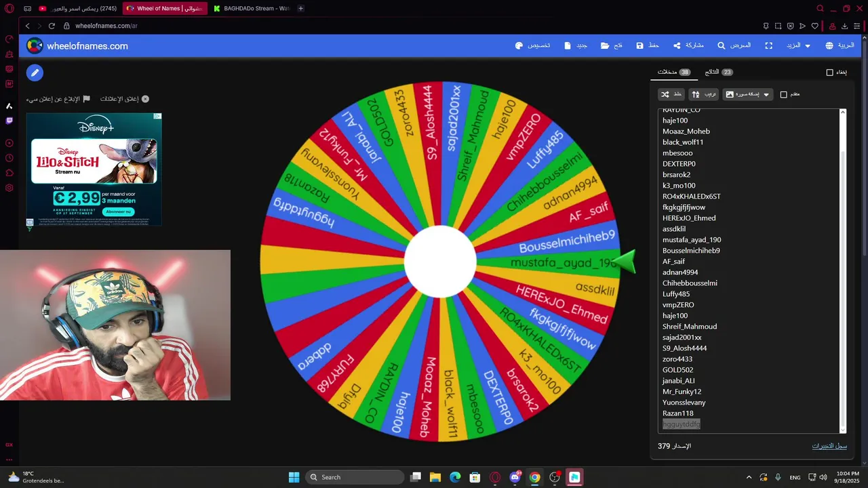Switch to the entries tab (مدخلات 38)
Viewport: 868px width, 488px height.
click(674, 72)
